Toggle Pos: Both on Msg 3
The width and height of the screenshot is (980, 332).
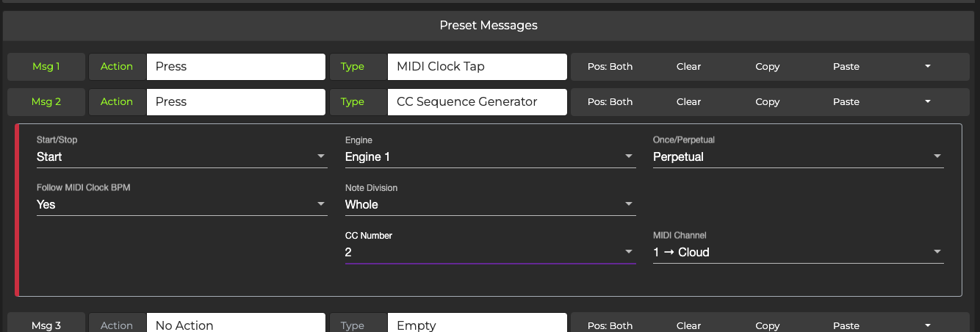(610, 325)
